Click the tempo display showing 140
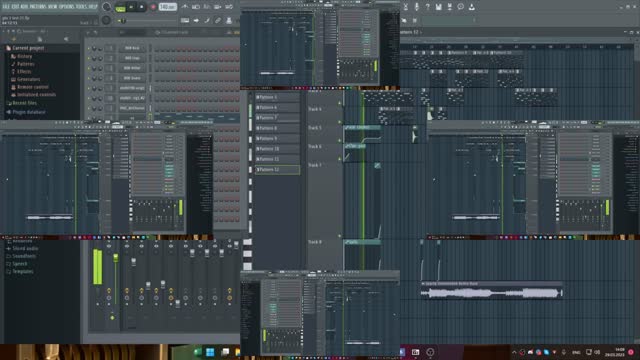 (x=167, y=7)
